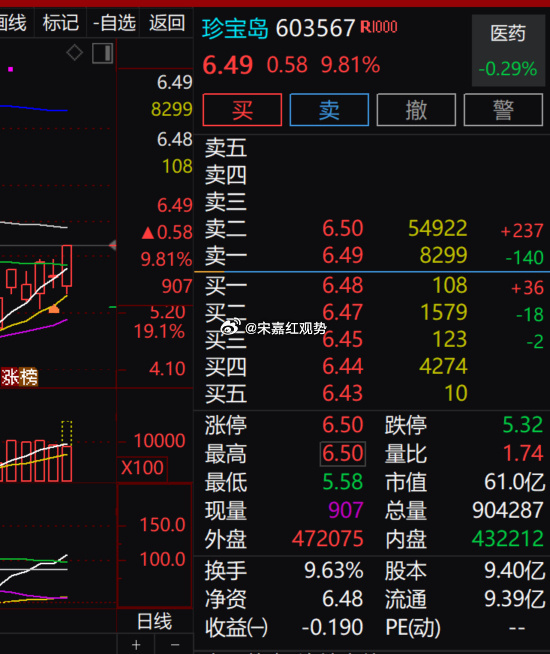Select 买五 price 6.43
Screen dimensions: 550x654
coord(343,393)
